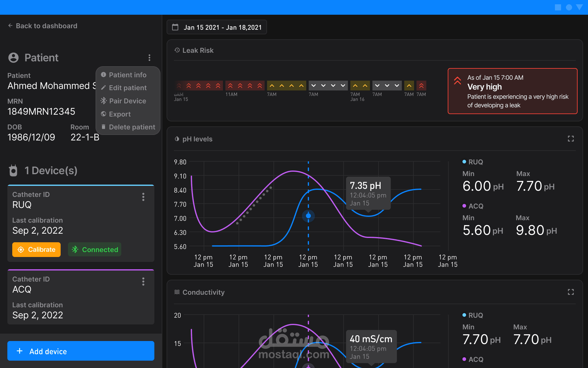The image size is (588, 368).
Task: Open the ACQ catheter options menu
Action: [x=143, y=282]
